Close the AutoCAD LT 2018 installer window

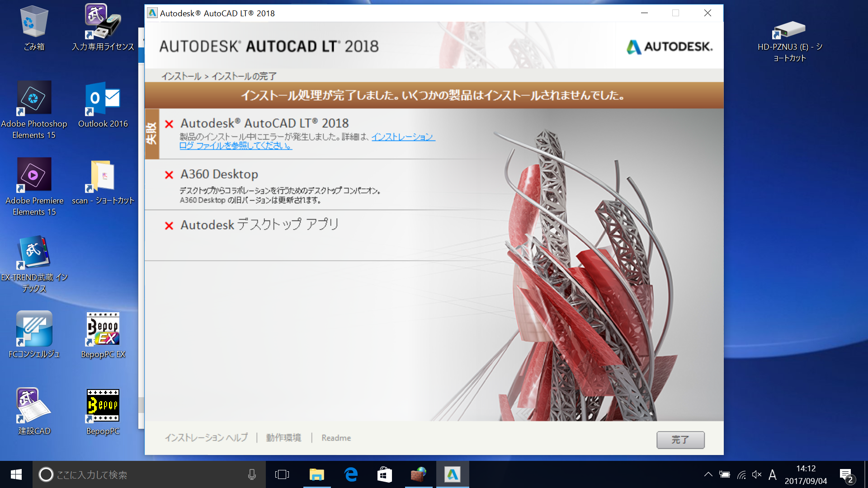pos(708,13)
